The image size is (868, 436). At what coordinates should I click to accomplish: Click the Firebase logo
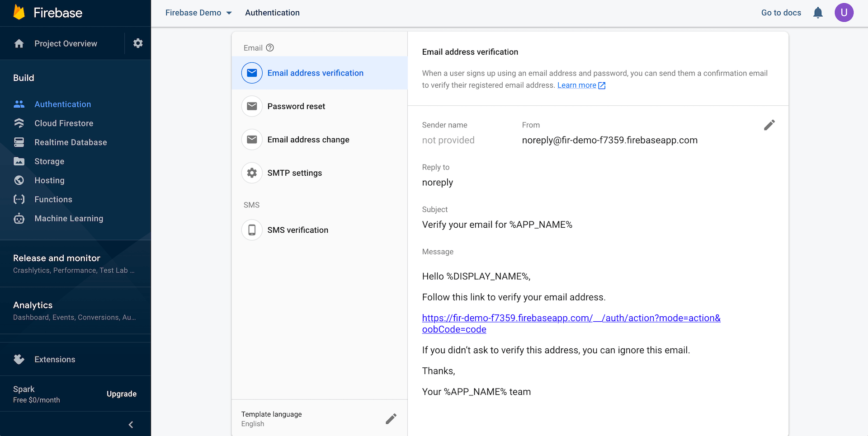point(19,13)
